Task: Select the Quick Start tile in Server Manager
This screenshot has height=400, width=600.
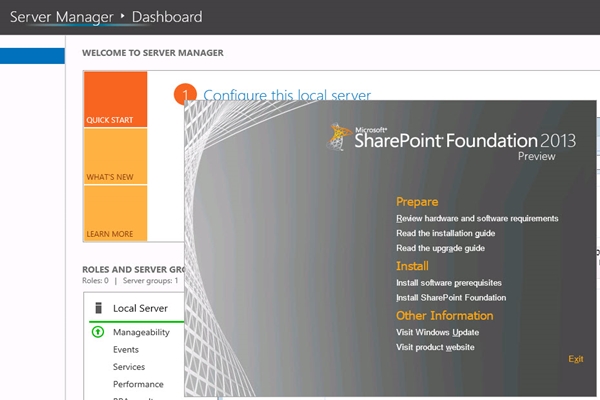Action: 116,99
